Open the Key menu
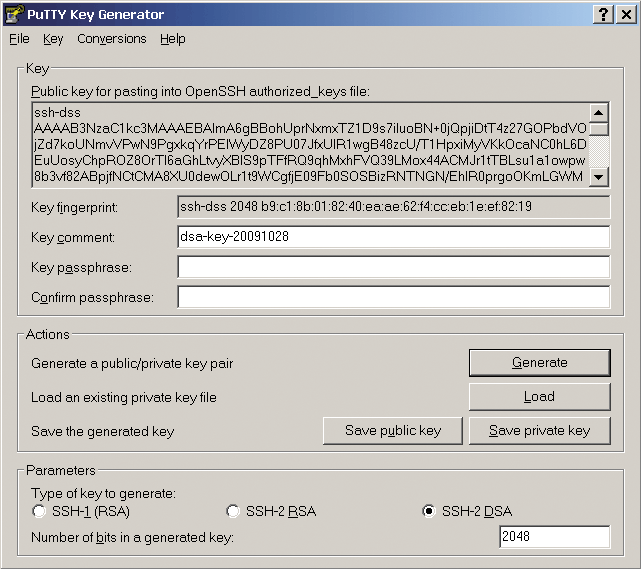This screenshot has width=641, height=569. (x=53, y=39)
